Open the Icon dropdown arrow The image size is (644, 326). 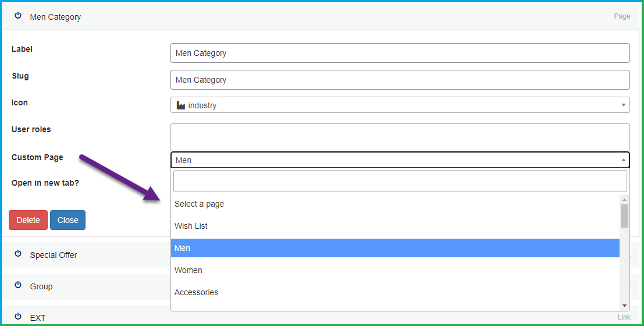tap(624, 105)
